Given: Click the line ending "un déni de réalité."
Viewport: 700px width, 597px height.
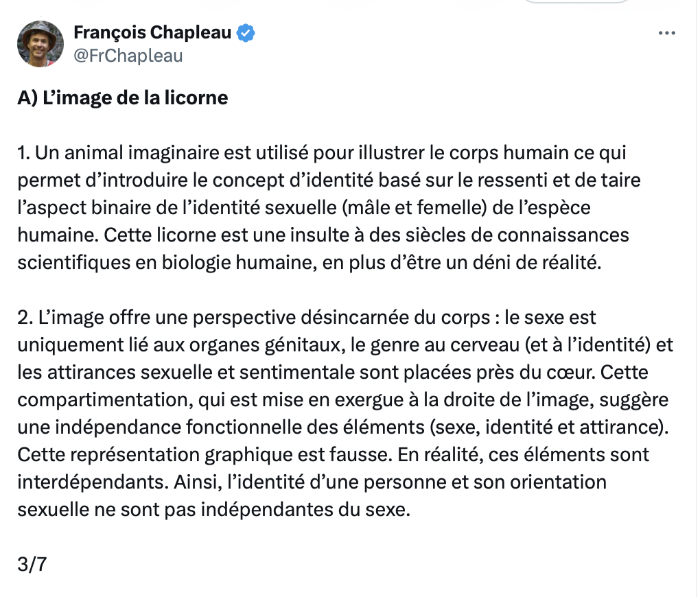Looking at the screenshot, I should (x=310, y=263).
